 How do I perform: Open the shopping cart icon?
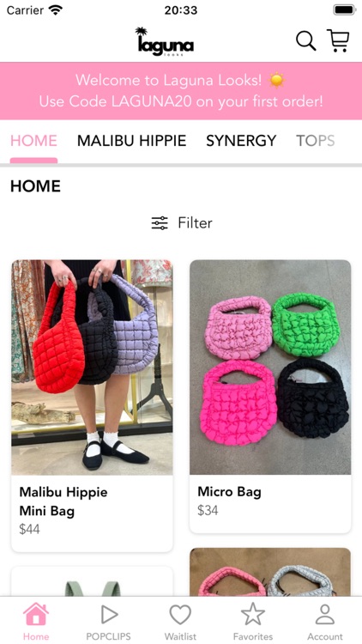click(338, 40)
